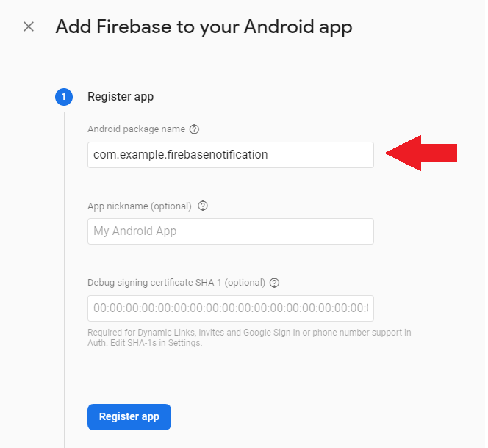Open help for Debug signing certificate SHA-1
The image size is (488, 448).
[x=274, y=283]
